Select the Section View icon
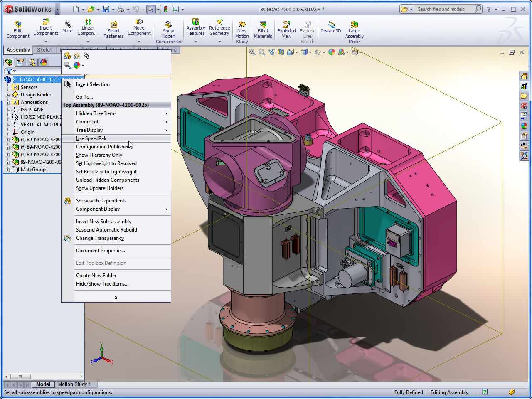This screenshot has height=399, width=532. point(281,52)
